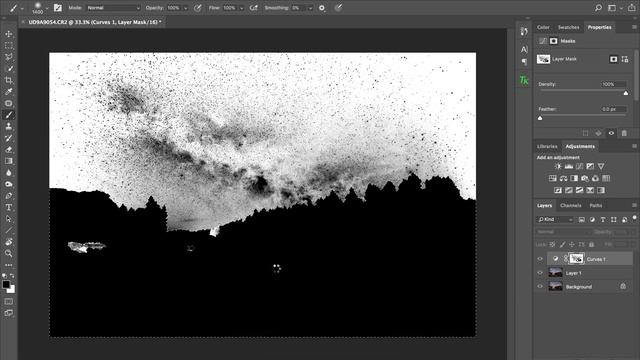Switch to the Libraries tab
Image resolution: width=640 pixels, height=360 pixels.
pos(547,147)
